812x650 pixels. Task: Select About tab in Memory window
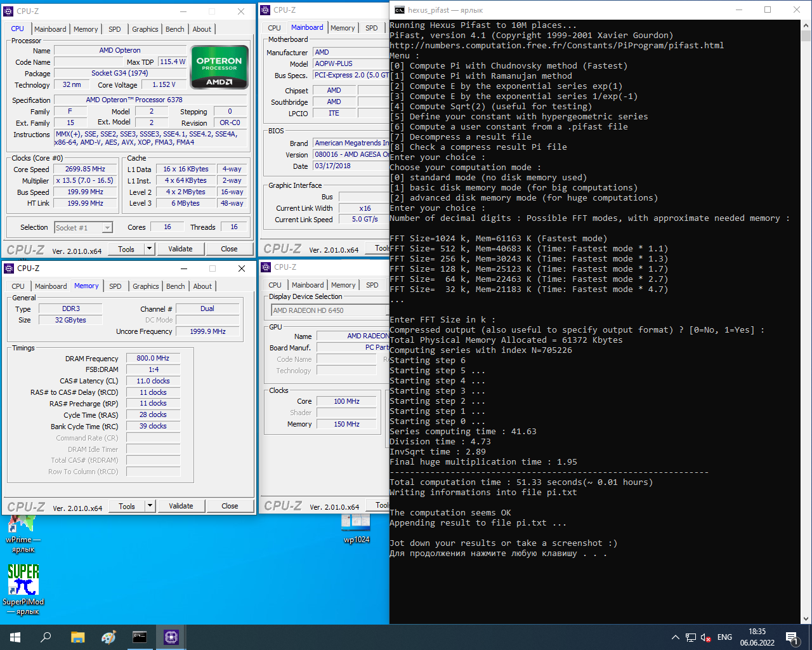202,286
